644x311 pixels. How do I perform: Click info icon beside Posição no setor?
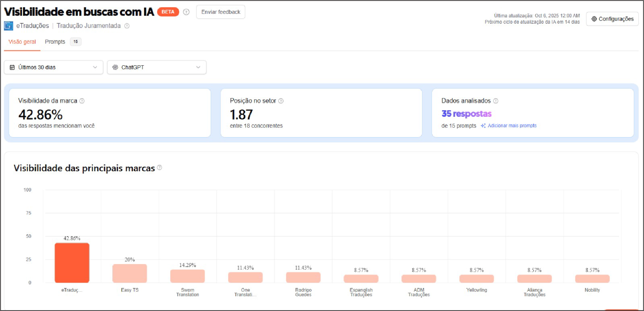[x=281, y=101]
